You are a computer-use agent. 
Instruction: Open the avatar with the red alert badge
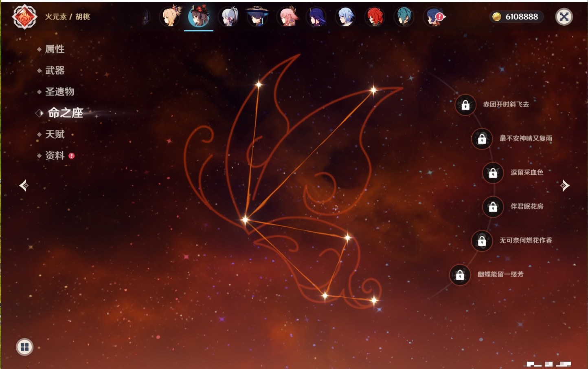point(434,17)
